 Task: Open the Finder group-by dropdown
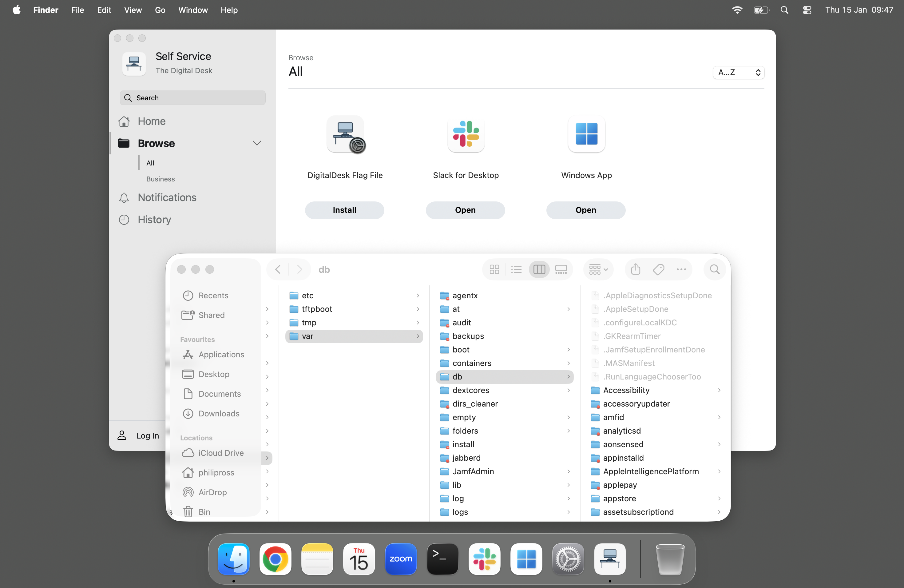click(598, 269)
